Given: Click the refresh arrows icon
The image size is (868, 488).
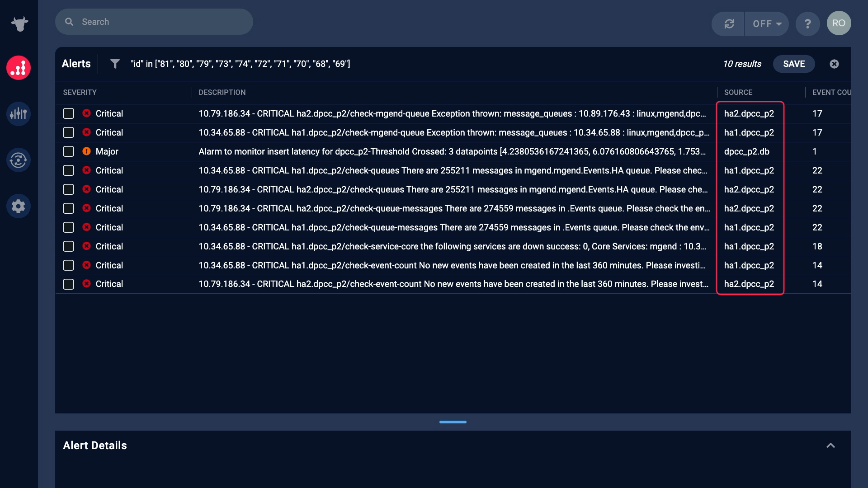Looking at the screenshot, I should coord(729,24).
